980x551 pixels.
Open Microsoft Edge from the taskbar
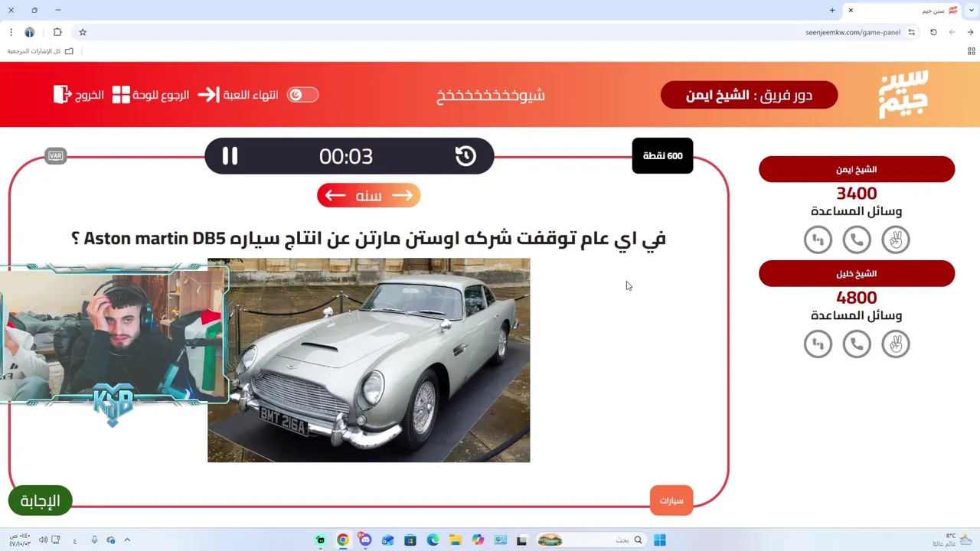[433, 540]
